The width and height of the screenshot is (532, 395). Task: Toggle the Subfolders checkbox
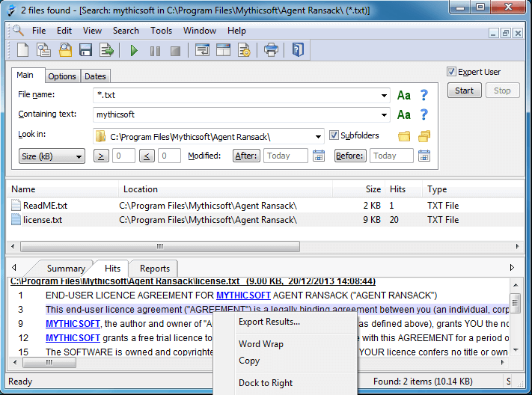click(334, 135)
